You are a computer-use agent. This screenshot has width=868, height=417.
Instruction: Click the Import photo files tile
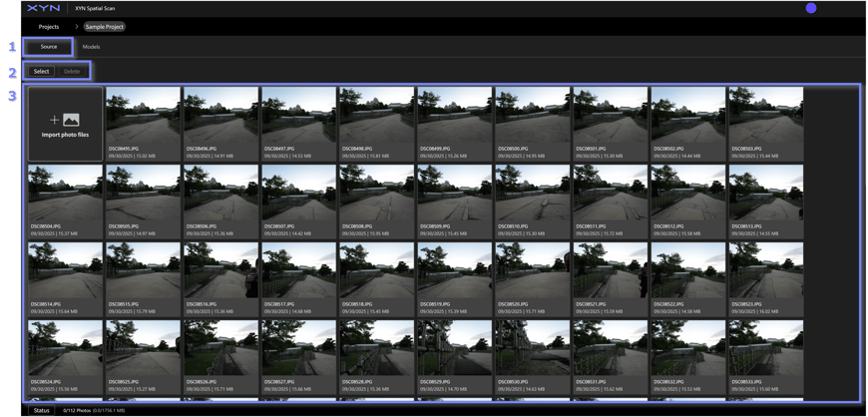coord(65,125)
